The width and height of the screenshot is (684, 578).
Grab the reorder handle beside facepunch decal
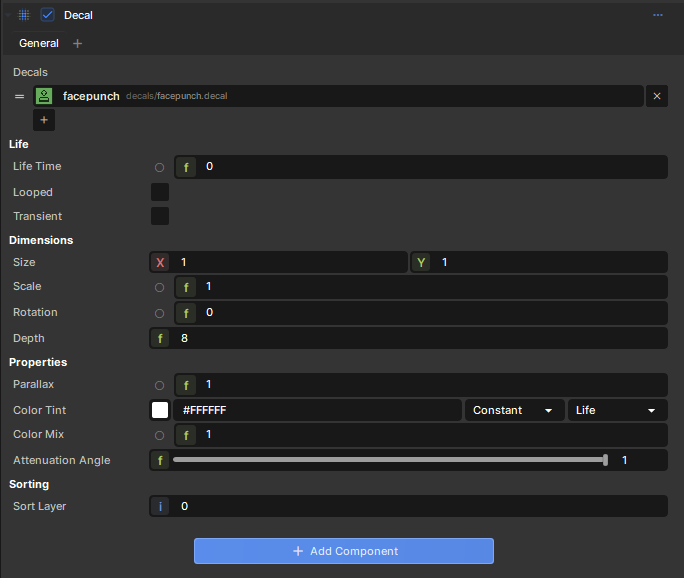coord(19,96)
